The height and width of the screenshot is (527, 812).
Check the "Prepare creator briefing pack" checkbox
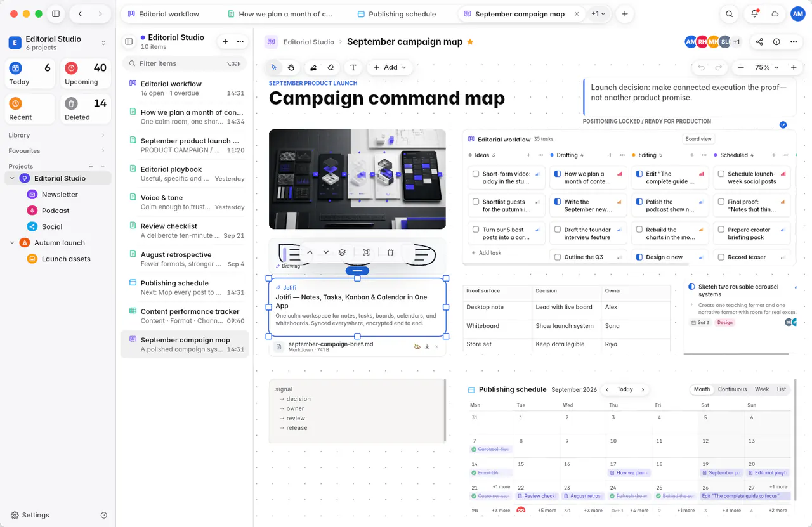(x=721, y=230)
